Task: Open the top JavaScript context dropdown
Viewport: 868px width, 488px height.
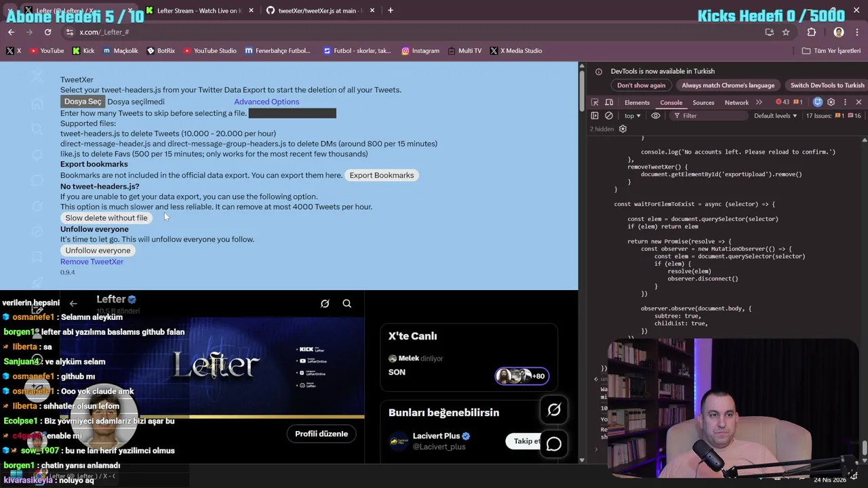Action: pyautogui.click(x=632, y=116)
